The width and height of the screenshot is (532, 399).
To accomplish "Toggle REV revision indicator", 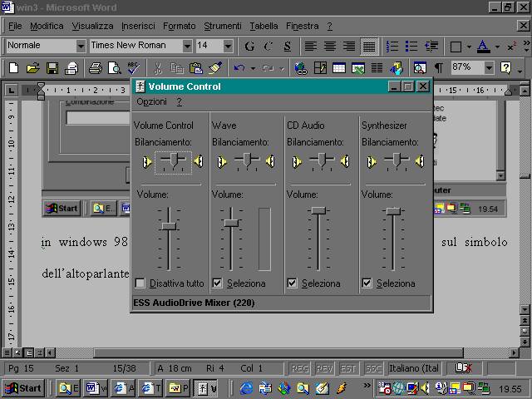I will tap(324, 368).
